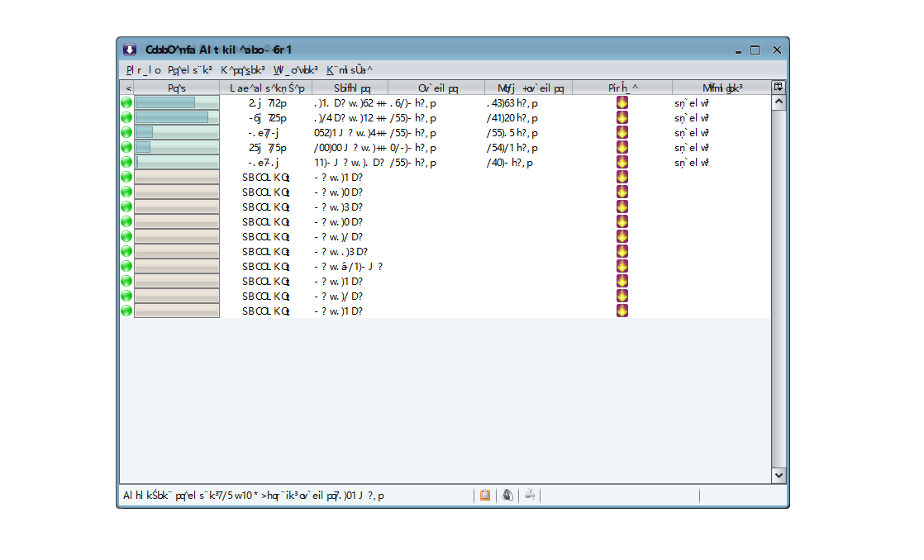
Task: Click the green status icon in the last row
Action: tap(126, 311)
